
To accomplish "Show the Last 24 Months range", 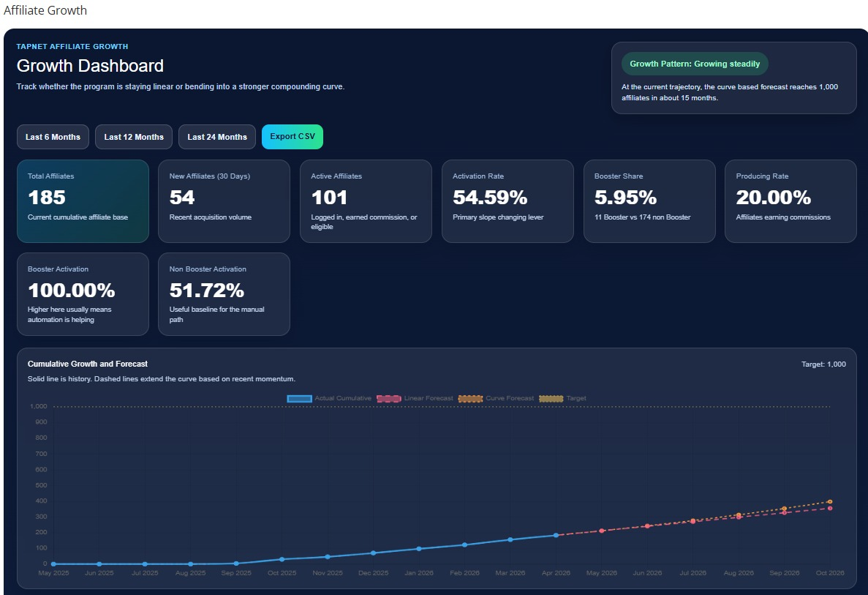I will [217, 137].
